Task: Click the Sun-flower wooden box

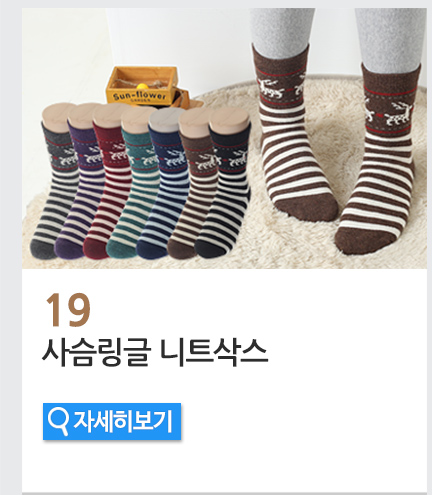Action: click(x=142, y=86)
